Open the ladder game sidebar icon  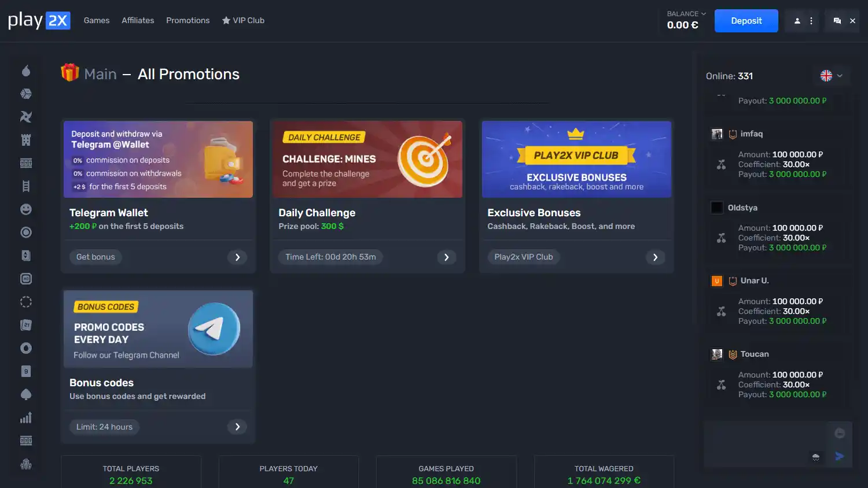point(26,186)
